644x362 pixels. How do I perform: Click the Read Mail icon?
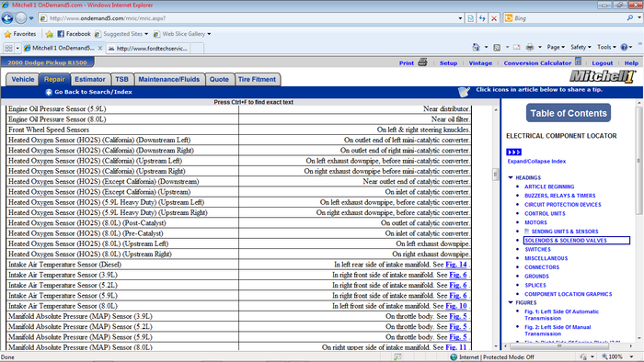517,47
